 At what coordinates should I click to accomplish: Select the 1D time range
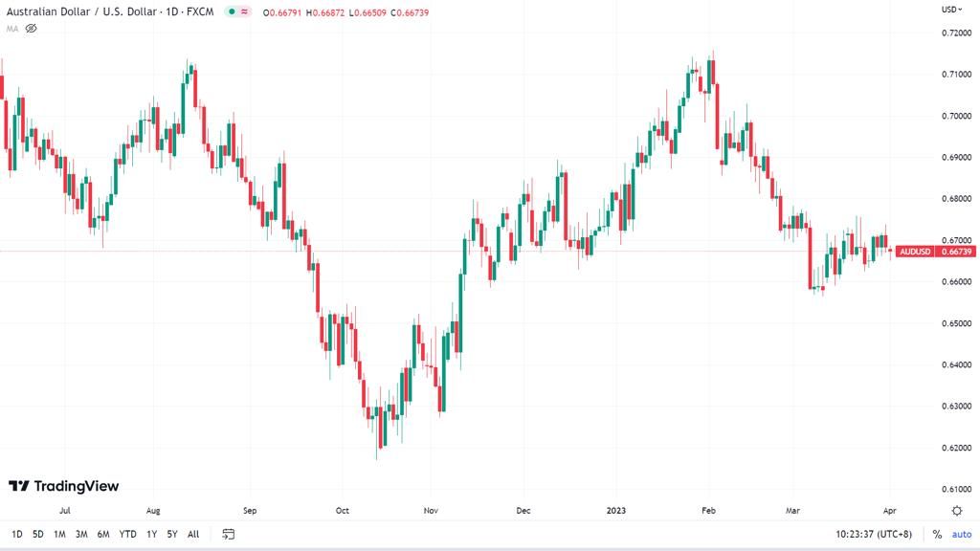[17, 534]
